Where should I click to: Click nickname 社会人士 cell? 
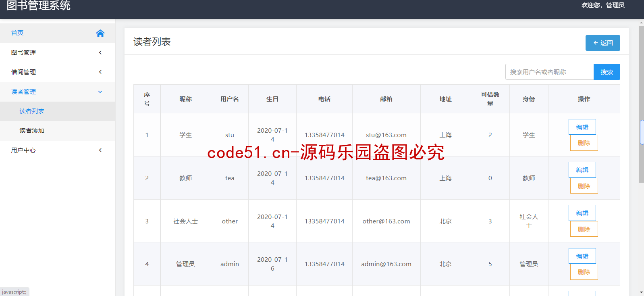click(x=185, y=221)
